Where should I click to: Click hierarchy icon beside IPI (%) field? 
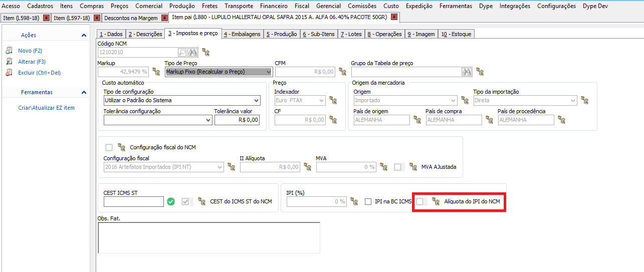click(x=354, y=201)
